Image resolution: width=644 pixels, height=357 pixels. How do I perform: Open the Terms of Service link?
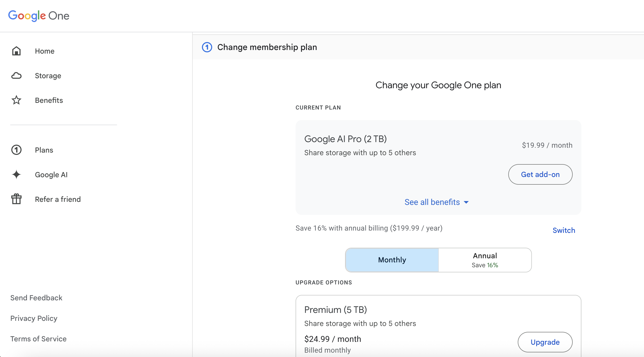click(38, 339)
